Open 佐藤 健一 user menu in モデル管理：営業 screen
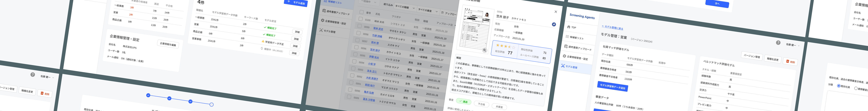This screenshot has height=111, width=868. [793, 44]
